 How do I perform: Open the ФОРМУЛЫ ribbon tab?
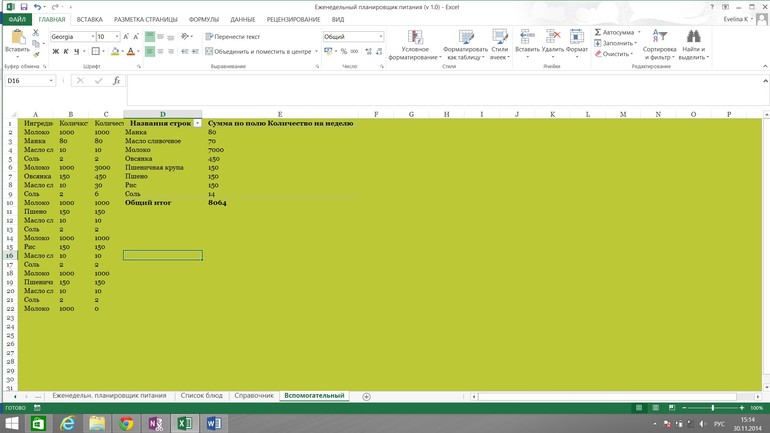(x=204, y=19)
